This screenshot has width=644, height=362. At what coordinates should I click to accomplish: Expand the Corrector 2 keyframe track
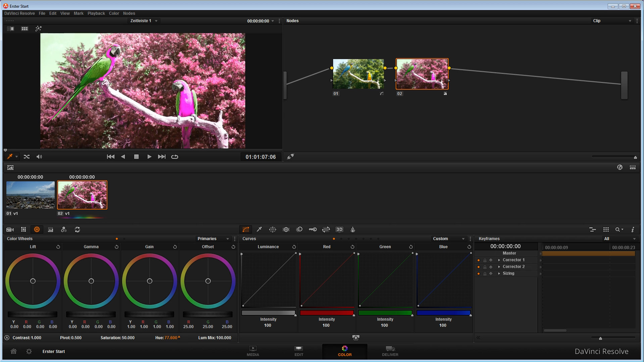(x=499, y=267)
